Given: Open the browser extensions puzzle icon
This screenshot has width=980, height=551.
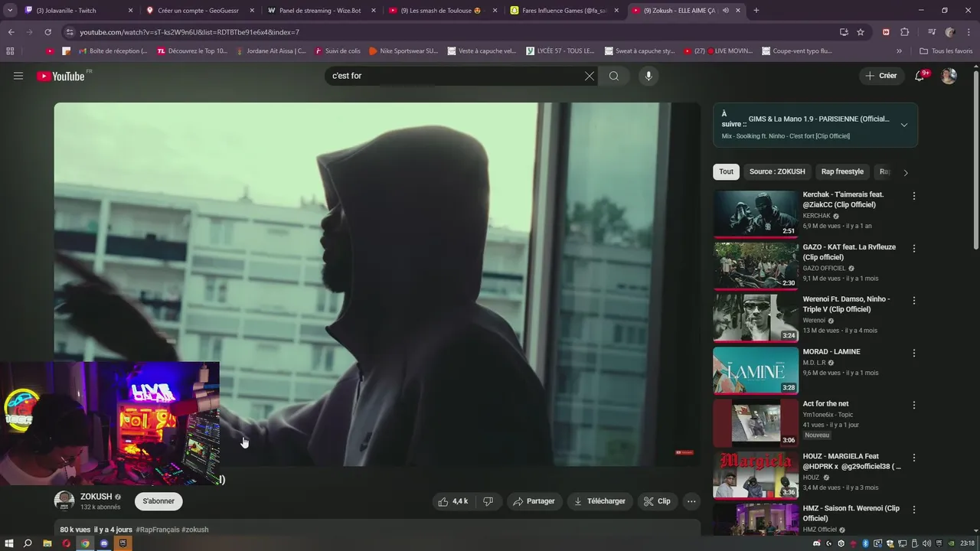Looking at the screenshot, I should point(904,32).
